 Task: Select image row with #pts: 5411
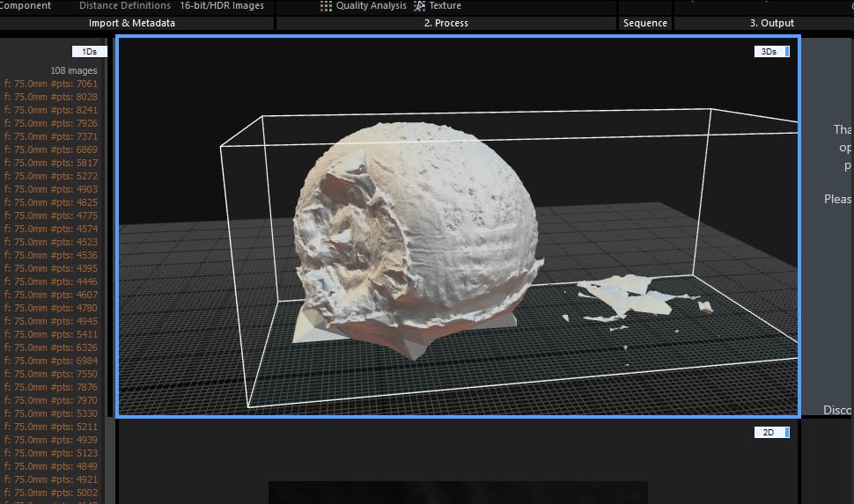click(x=51, y=335)
